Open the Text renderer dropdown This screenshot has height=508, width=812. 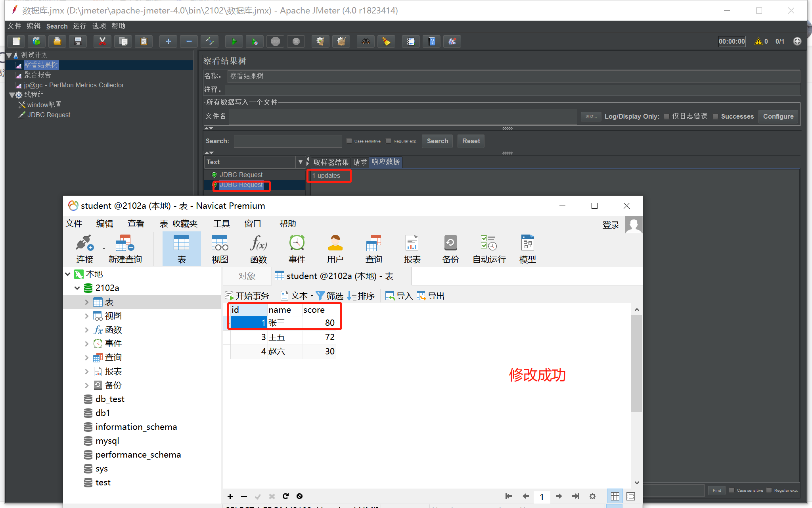click(x=300, y=162)
